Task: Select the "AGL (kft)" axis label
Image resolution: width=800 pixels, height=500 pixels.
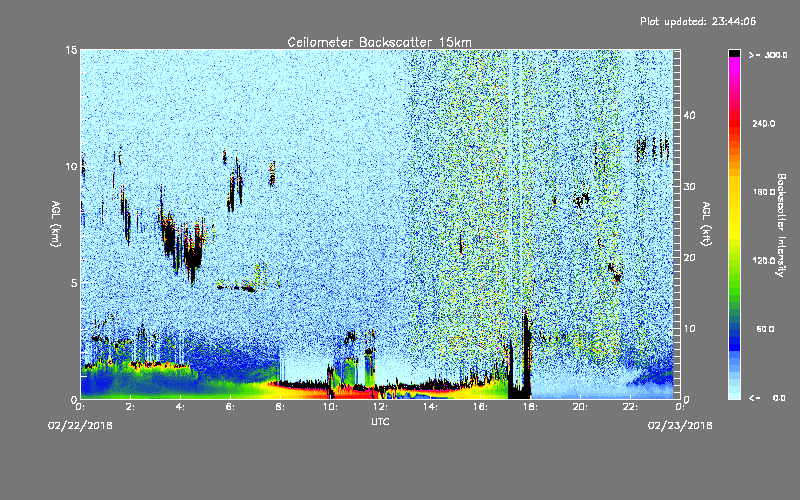Action: tap(707, 224)
